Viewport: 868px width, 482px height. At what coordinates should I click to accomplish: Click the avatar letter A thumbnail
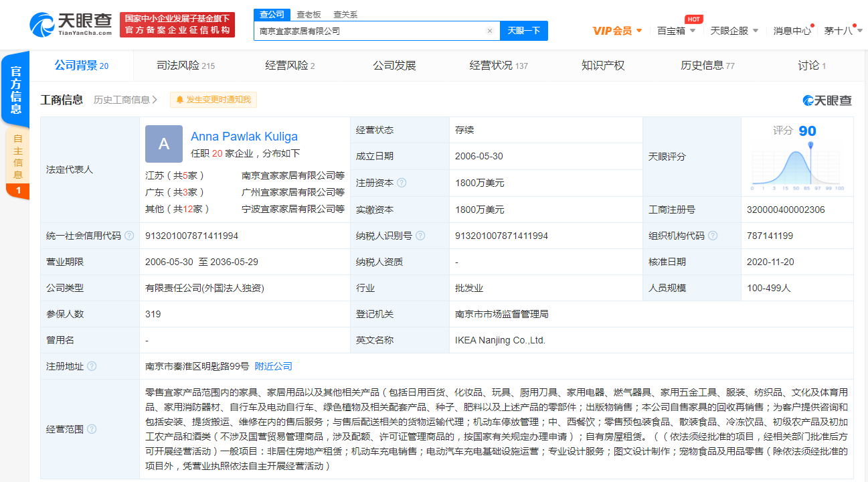pyautogui.click(x=164, y=144)
